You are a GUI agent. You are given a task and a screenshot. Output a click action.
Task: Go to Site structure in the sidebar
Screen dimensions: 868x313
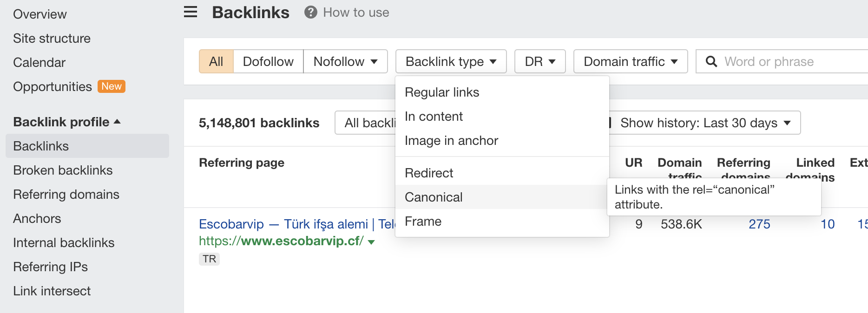(x=52, y=38)
